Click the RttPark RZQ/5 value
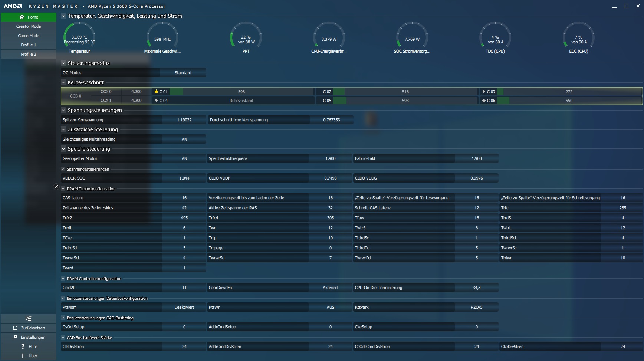 click(477, 307)
